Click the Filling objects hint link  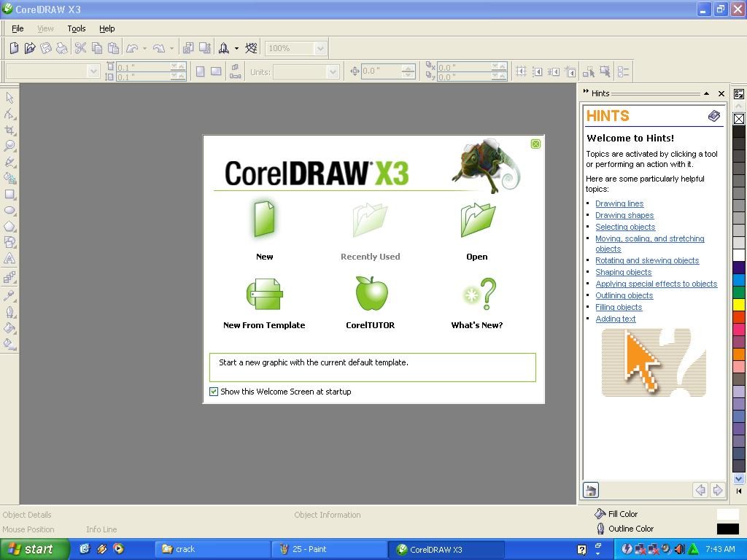tap(619, 307)
